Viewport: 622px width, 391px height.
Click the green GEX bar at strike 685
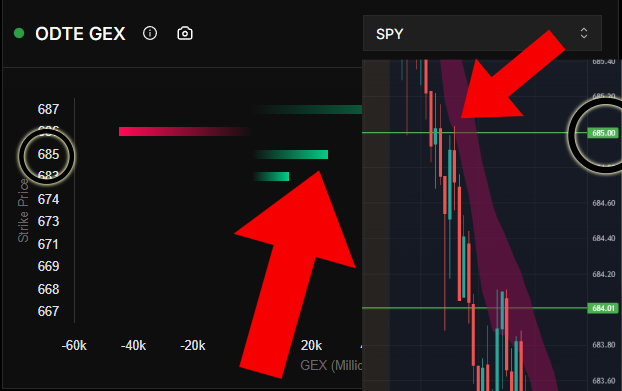coord(290,154)
